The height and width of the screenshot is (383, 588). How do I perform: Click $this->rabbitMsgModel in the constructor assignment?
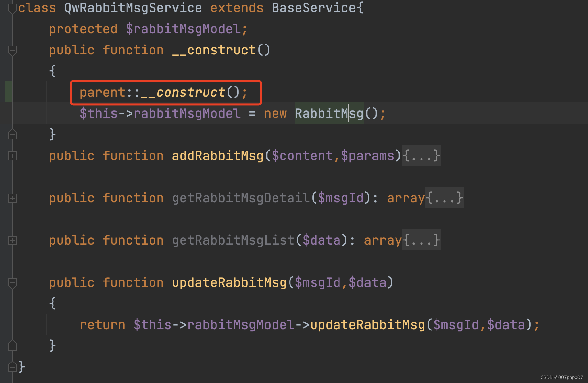[160, 113]
